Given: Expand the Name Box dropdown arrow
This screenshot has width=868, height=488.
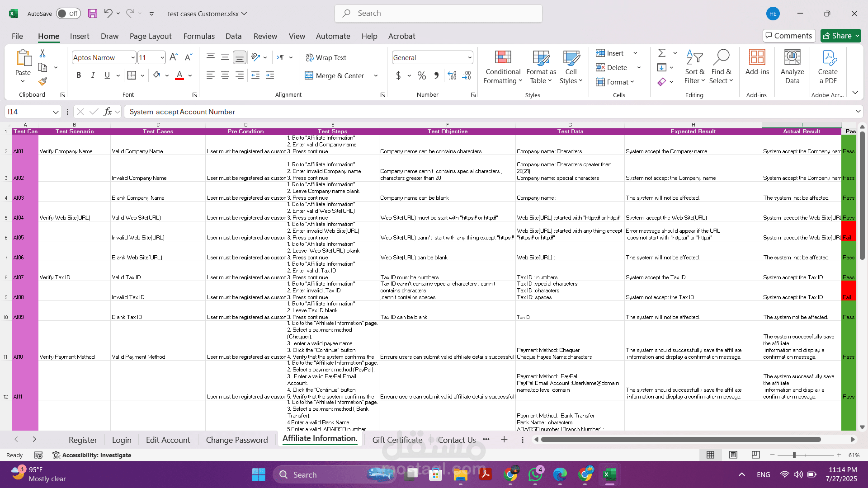Looking at the screenshot, I should pyautogui.click(x=56, y=112).
